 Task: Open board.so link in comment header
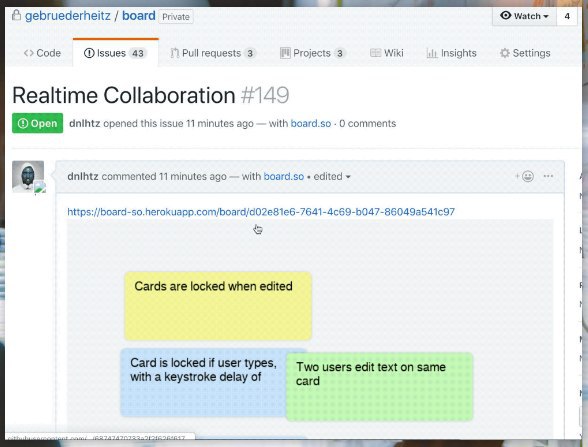pyautogui.click(x=284, y=176)
